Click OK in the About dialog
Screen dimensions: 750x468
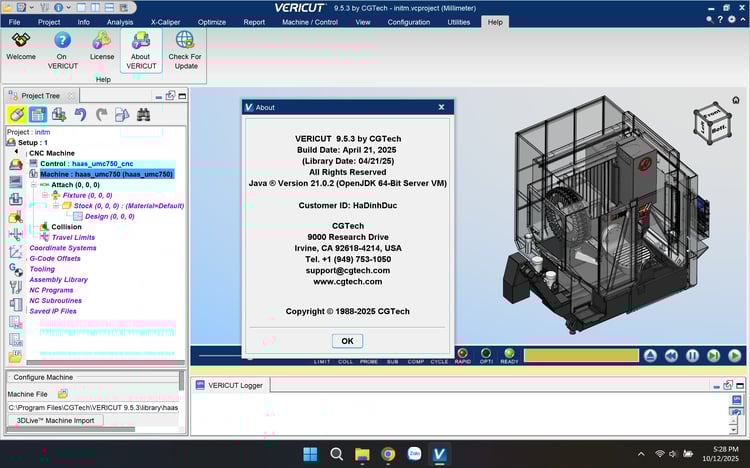coord(347,341)
